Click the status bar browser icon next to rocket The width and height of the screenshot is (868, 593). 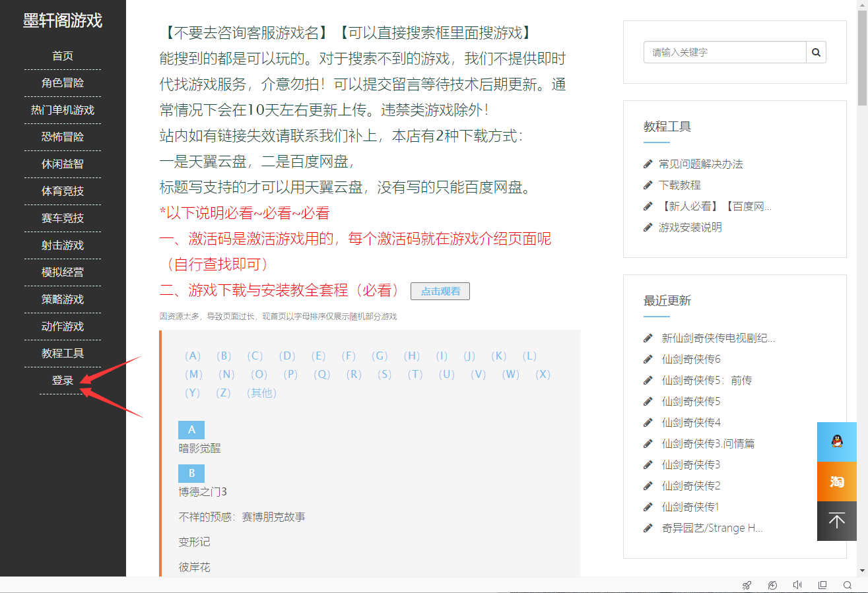coord(772,585)
